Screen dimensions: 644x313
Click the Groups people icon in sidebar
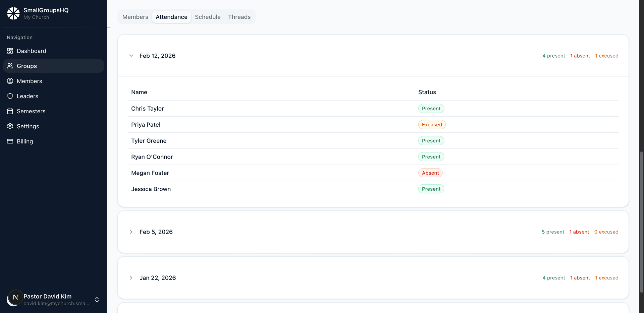pyautogui.click(x=10, y=66)
